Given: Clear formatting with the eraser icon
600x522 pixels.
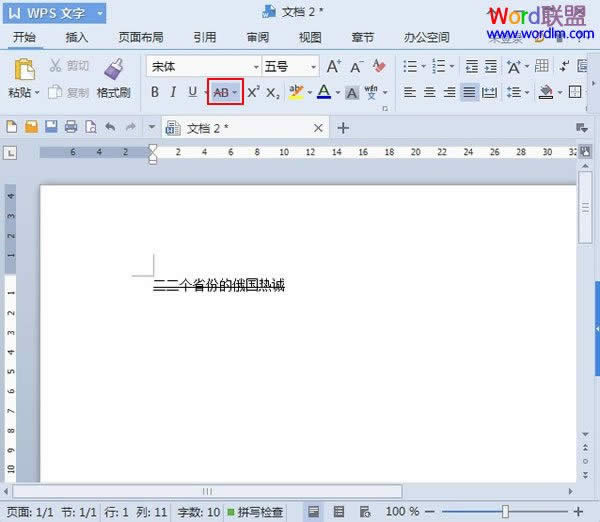Looking at the screenshot, I should [379, 67].
